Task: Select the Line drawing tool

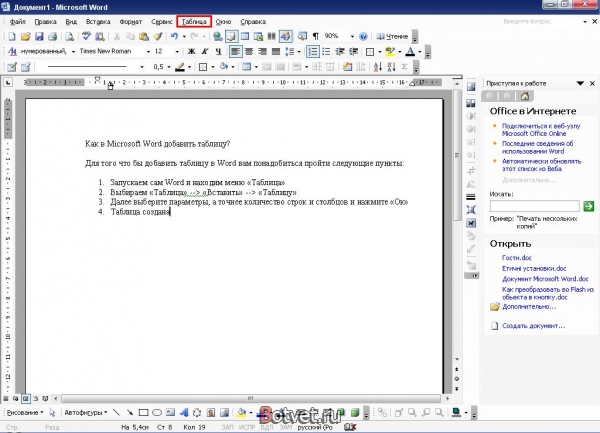Action: pos(116,412)
